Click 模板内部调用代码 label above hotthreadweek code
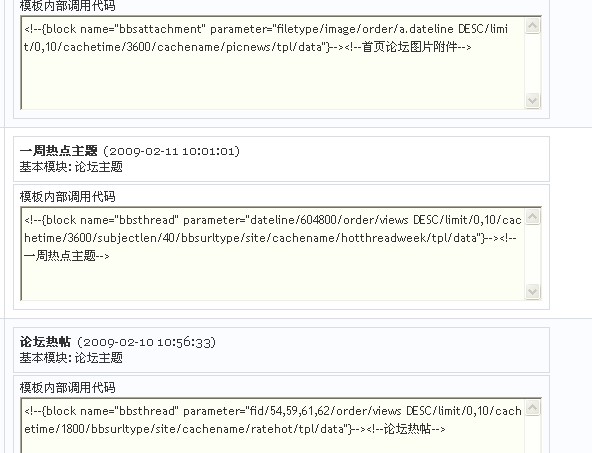 click(x=67, y=197)
